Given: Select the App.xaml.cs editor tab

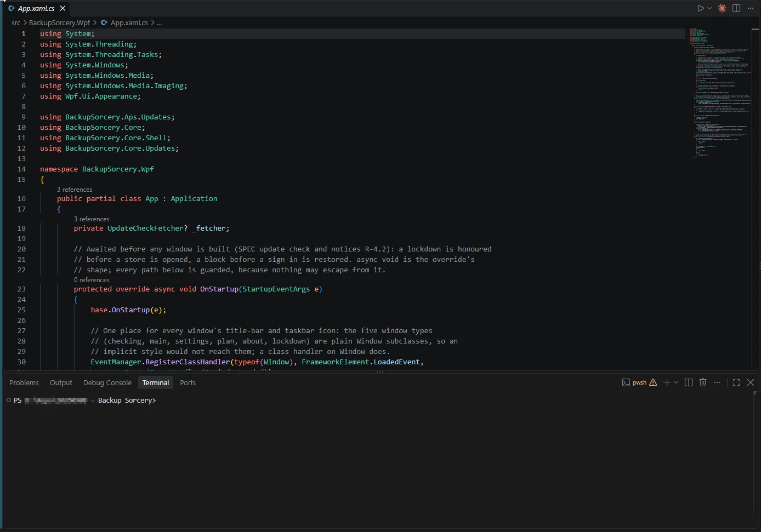Looking at the screenshot, I should click(36, 8).
